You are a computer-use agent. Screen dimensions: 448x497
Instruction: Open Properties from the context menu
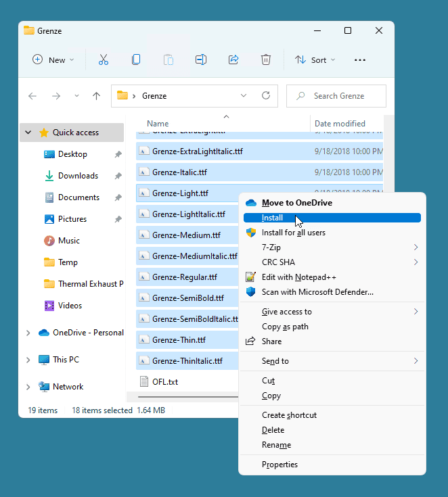coord(332,465)
